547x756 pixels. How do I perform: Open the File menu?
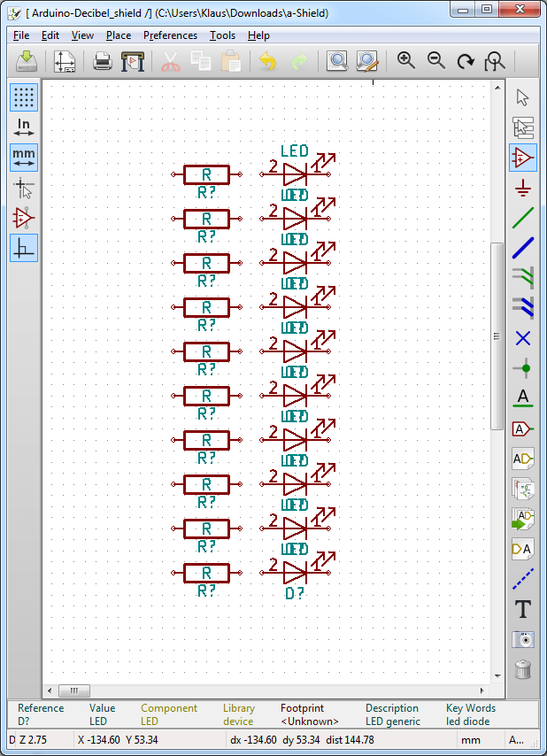coord(21,35)
